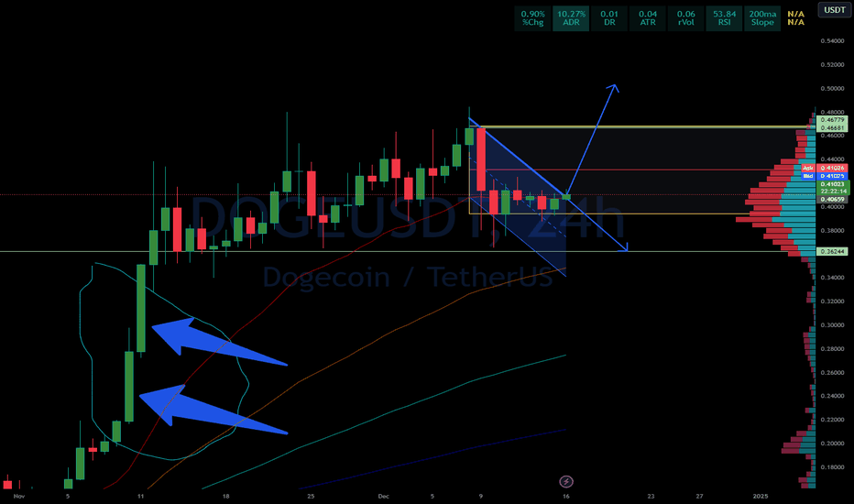Image resolution: width=854 pixels, height=504 pixels.
Task: Click the 0.01 DR stat cell
Action: tap(609, 18)
